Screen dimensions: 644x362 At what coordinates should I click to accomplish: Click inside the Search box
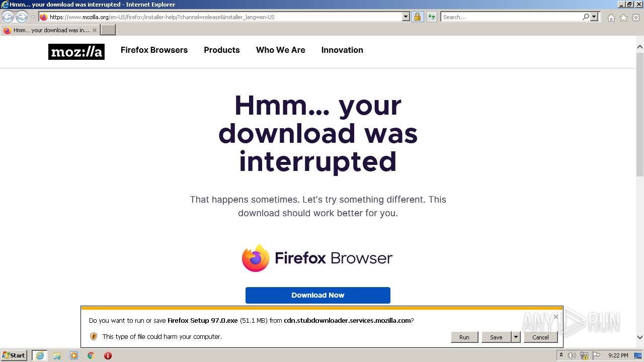tap(511, 17)
